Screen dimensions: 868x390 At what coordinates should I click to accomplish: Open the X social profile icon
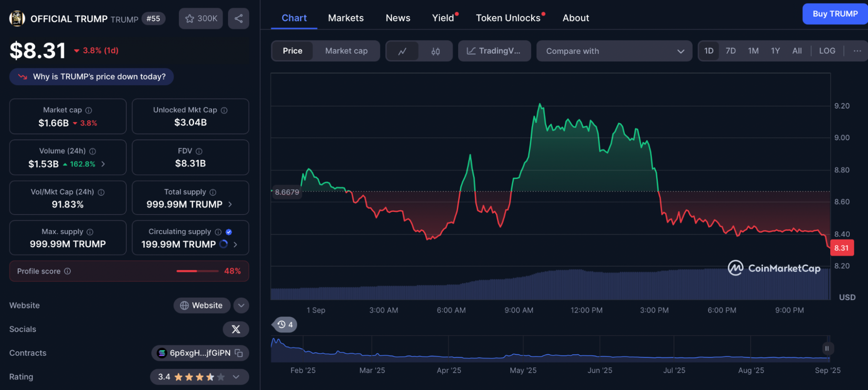pyautogui.click(x=236, y=329)
